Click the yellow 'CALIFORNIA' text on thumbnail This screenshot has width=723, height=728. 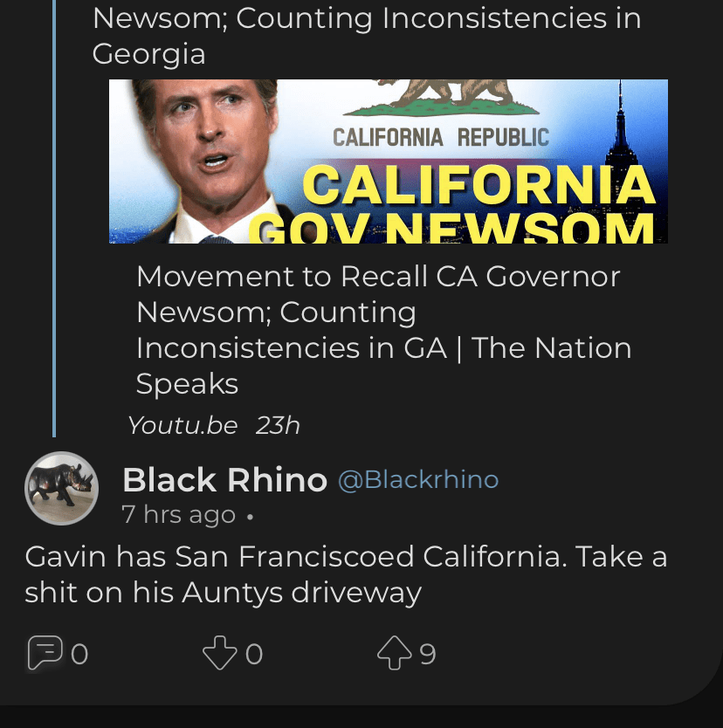tap(479, 184)
